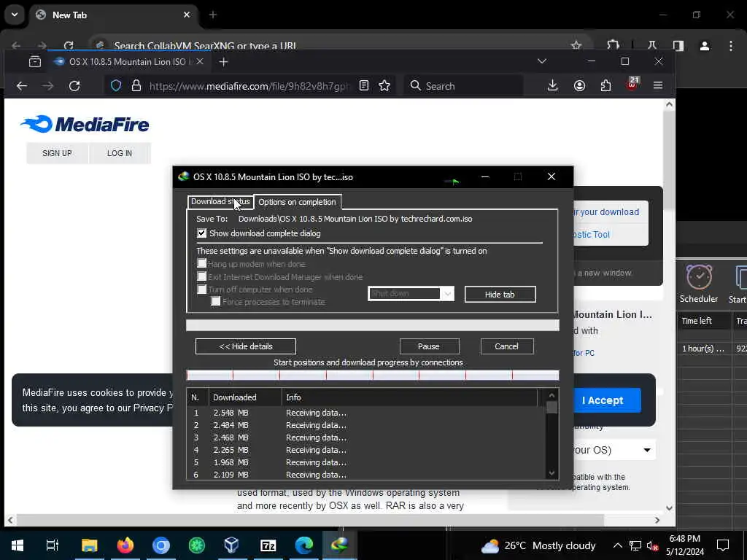Open File Explorer from the taskbar

(x=89, y=545)
